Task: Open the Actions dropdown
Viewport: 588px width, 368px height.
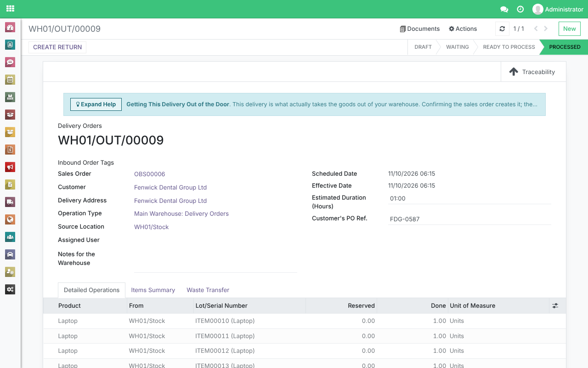Action: [x=463, y=29]
